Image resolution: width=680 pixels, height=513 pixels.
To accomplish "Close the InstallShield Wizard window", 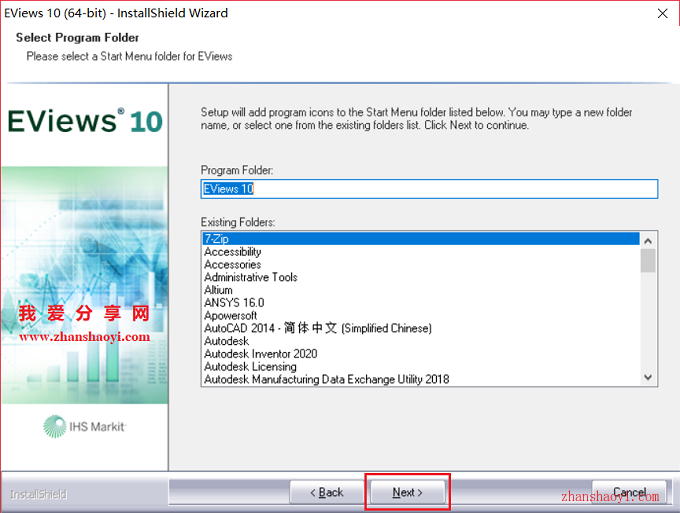I will 662,13.
